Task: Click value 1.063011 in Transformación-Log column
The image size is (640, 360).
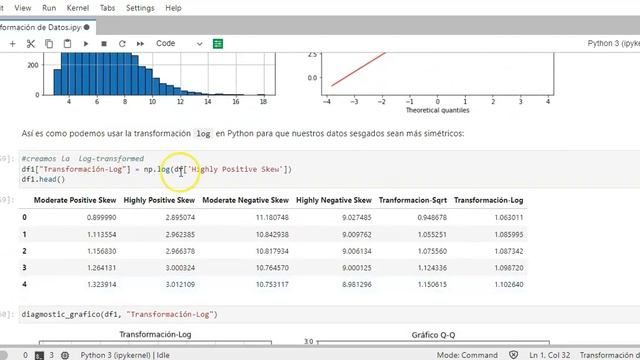Action: point(509,218)
